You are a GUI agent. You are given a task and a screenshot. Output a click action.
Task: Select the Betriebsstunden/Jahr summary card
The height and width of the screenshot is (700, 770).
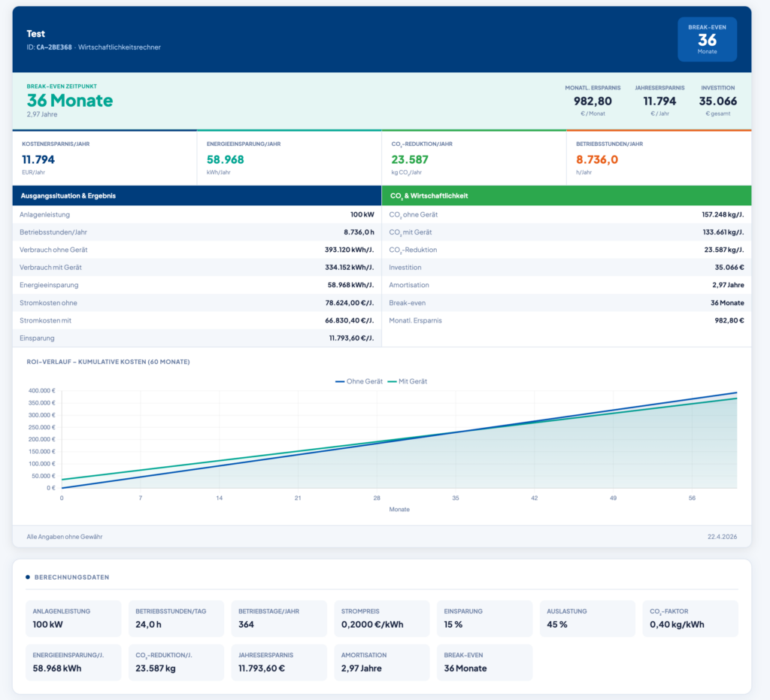(659, 158)
